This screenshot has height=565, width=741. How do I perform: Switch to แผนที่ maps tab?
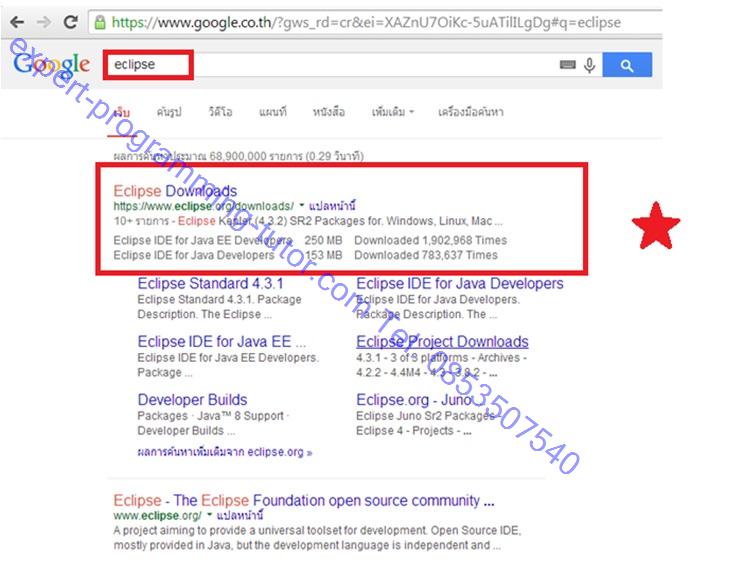(273, 112)
